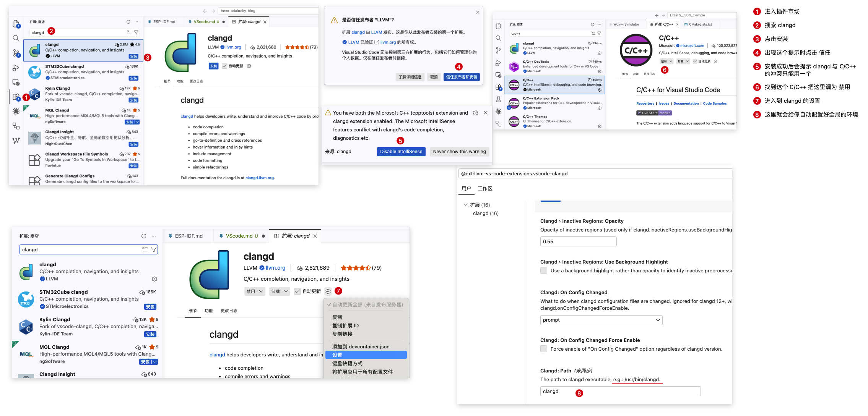Open the 卸载 dropdown on the C/C++ extension page
Image resolution: width=868 pixels, height=416 pixels.
[x=687, y=61]
